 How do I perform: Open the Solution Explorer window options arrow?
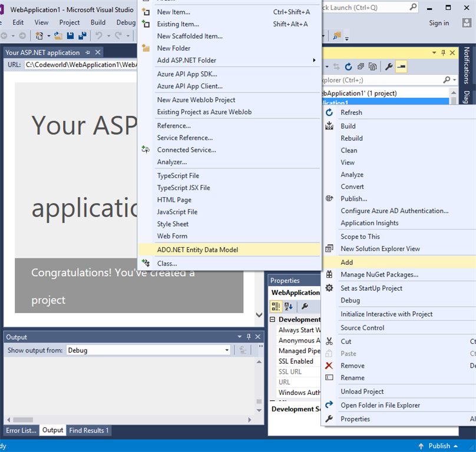tap(434, 53)
